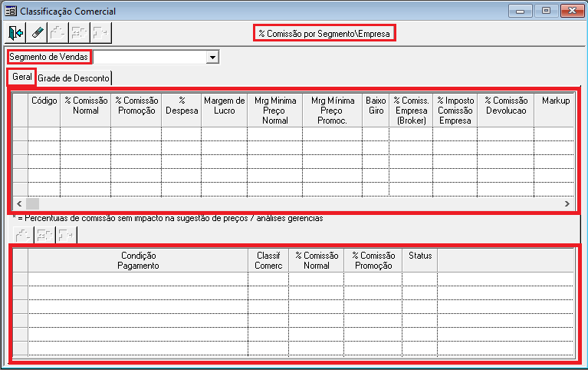Click delete icon above Condição Pagamento grid
The height and width of the screenshot is (370, 588).
click(x=66, y=235)
